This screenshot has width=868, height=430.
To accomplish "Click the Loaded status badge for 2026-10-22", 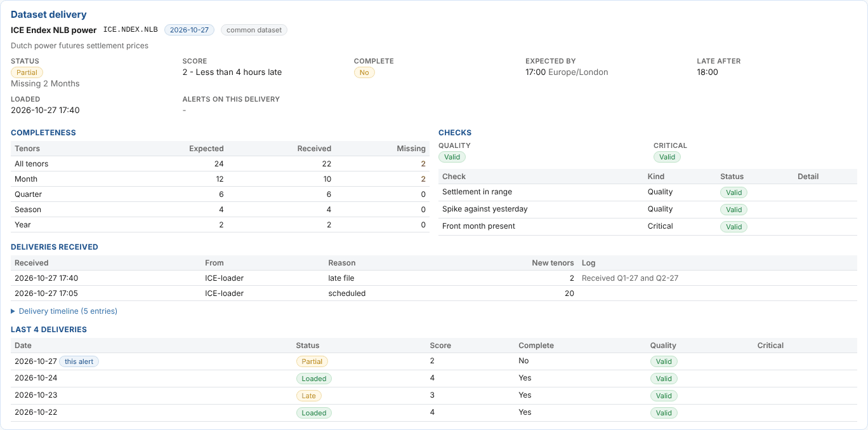I will [x=314, y=413].
